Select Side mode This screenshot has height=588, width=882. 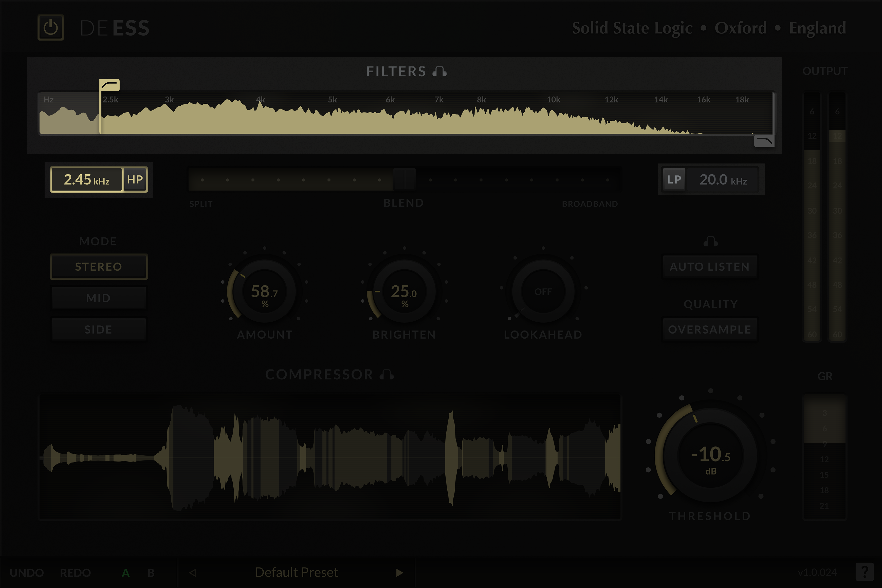(99, 329)
